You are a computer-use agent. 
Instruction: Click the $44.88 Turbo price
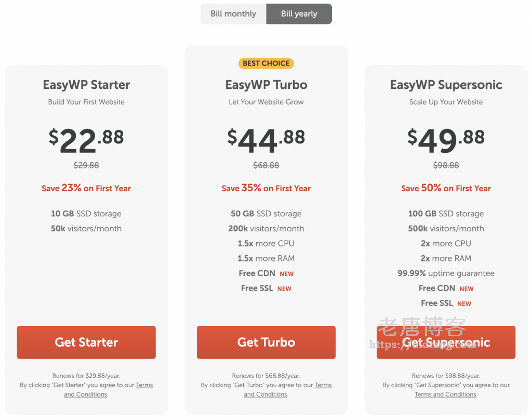pos(266,140)
